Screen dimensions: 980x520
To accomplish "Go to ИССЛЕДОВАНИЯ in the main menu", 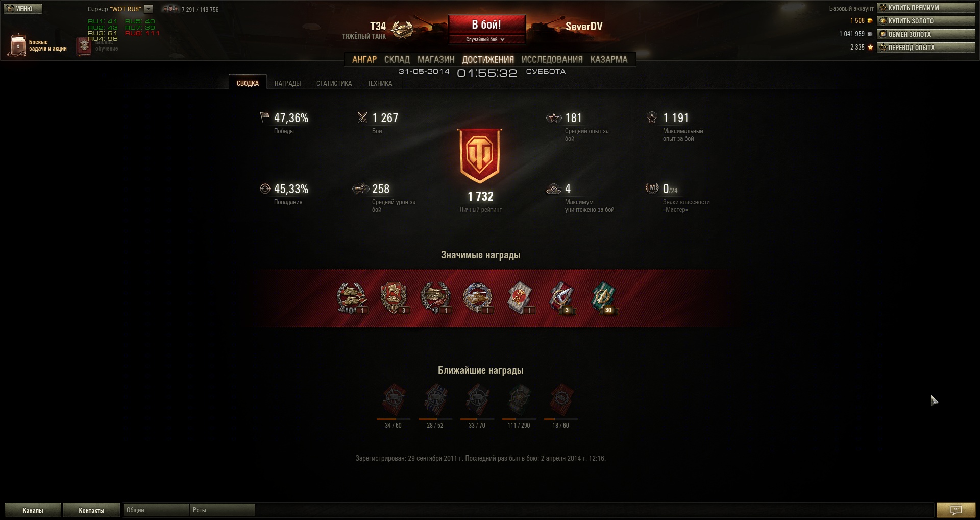I will tap(552, 59).
